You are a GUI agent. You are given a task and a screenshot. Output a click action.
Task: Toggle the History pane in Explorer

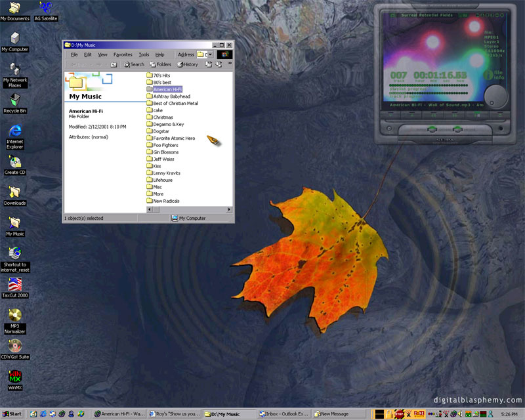tap(187, 64)
